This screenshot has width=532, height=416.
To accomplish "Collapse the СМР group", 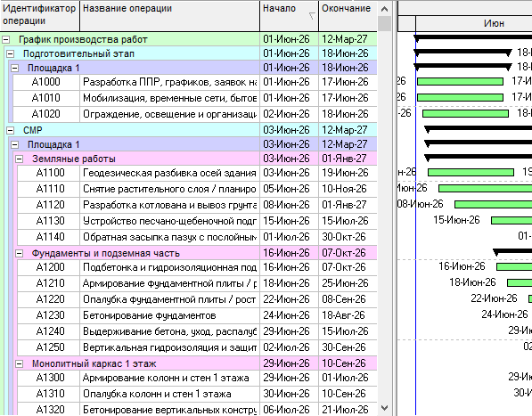I will coord(11,131).
